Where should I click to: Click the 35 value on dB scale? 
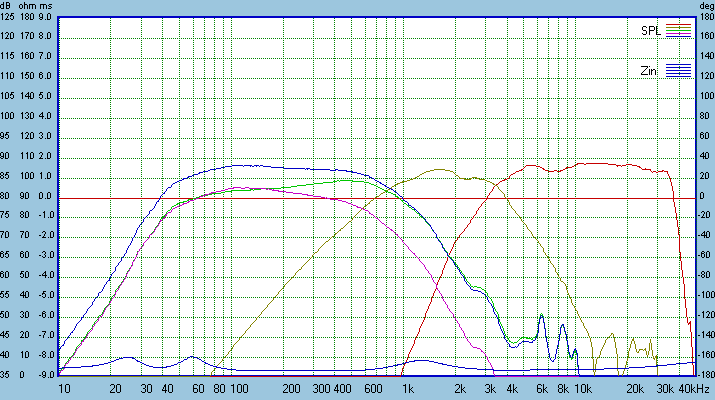(x=8, y=376)
